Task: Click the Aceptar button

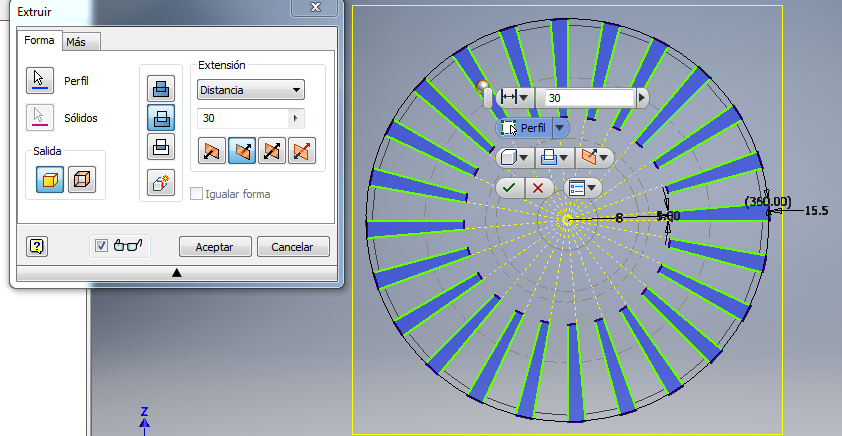Action: [x=215, y=247]
